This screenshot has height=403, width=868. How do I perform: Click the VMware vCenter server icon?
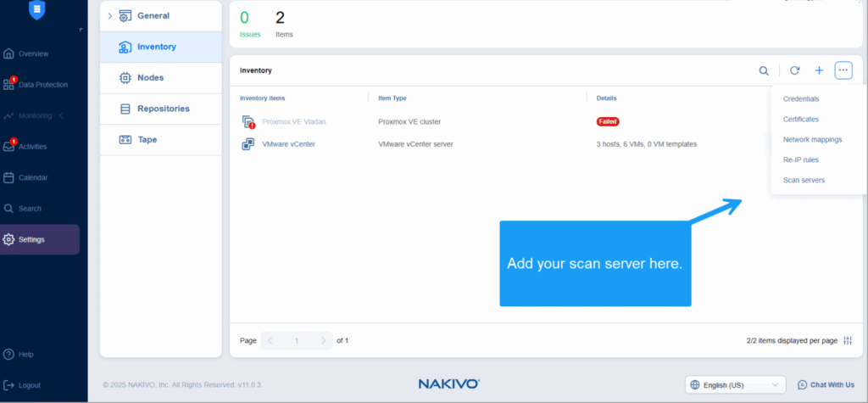tap(248, 144)
